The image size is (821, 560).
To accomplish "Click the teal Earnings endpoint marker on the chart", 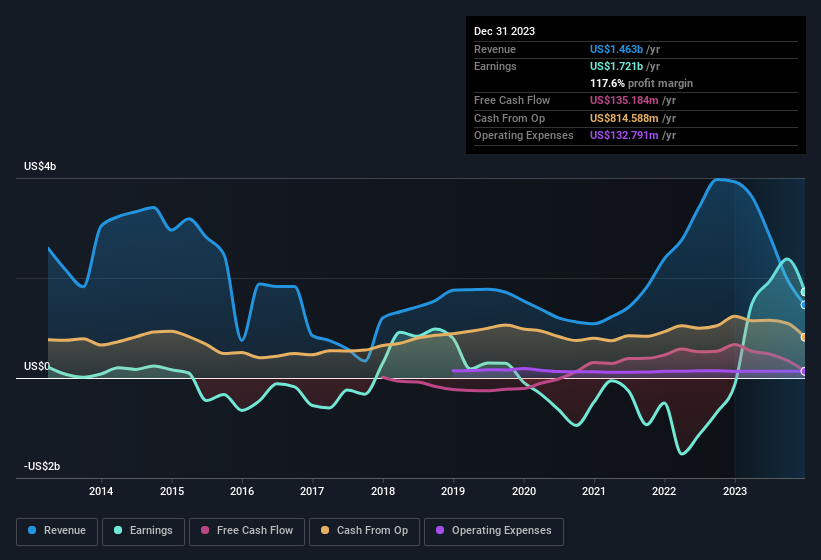I will 804,292.
